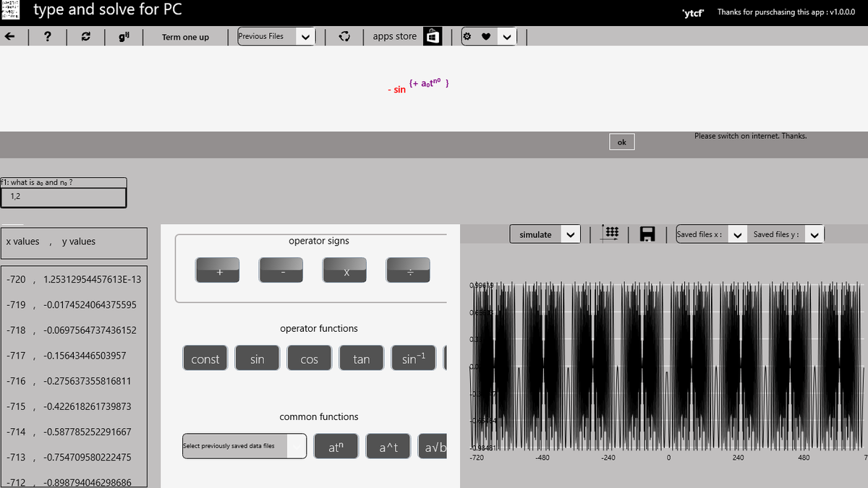Open the Saved files x dropdown

click(x=737, y=234)
